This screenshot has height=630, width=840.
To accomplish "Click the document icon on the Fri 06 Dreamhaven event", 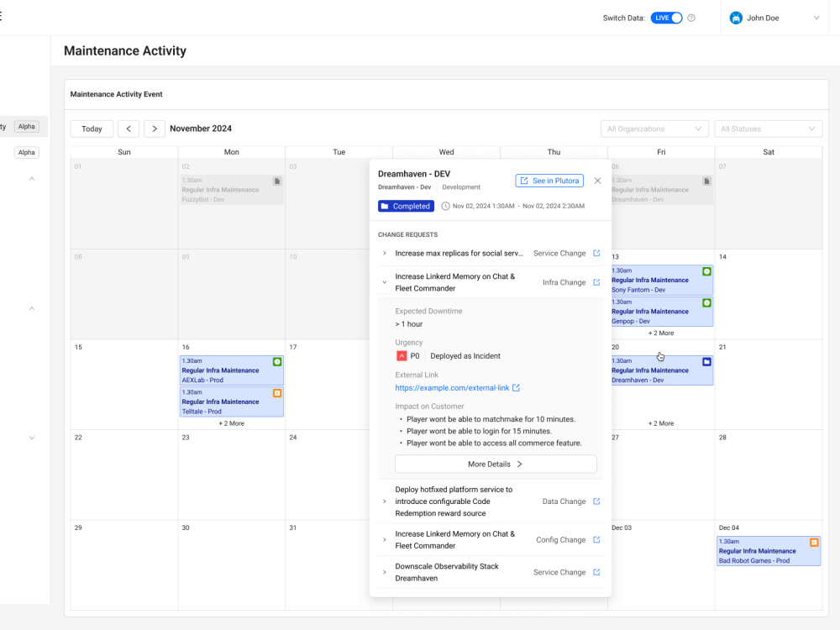I will pyautogui.click(x=706, y=181).
